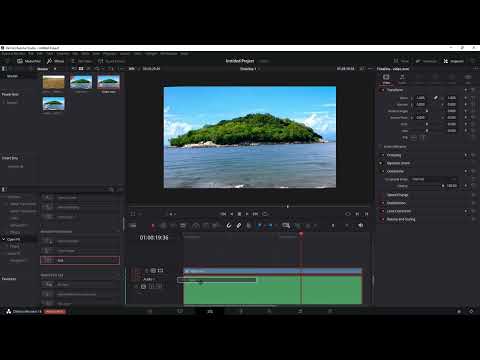Switch to the Media page icon

(150, 311)
